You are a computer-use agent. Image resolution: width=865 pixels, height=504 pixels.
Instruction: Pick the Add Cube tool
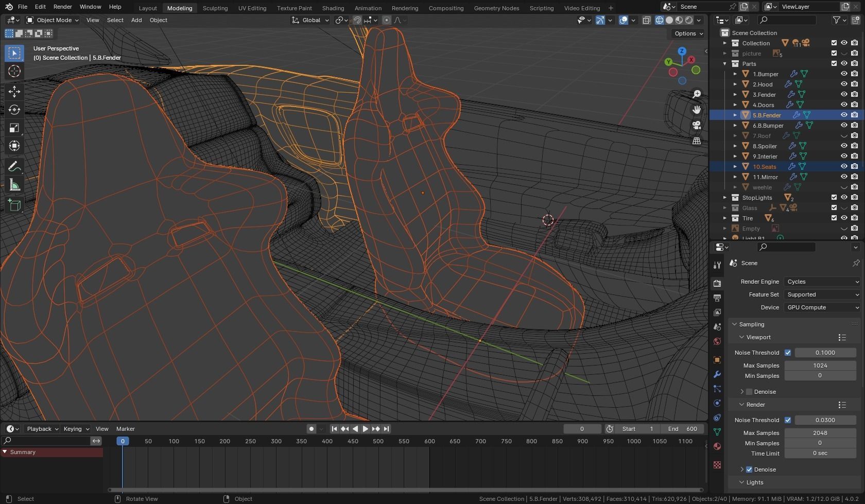pyautogui.click(x=14, y=205)
